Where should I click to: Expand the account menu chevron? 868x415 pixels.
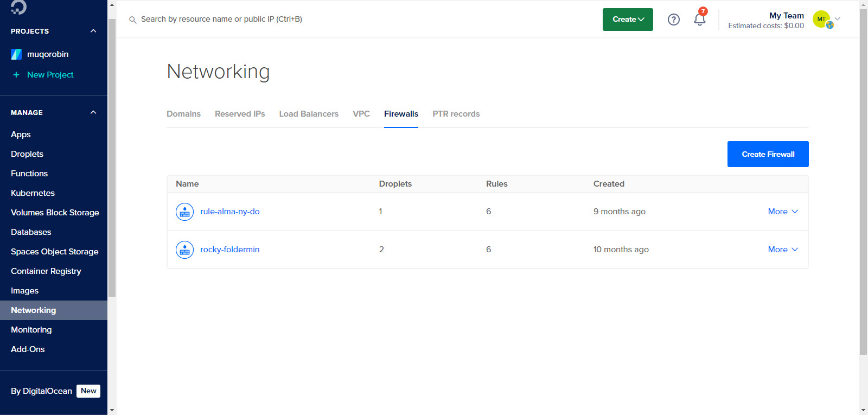837,19
